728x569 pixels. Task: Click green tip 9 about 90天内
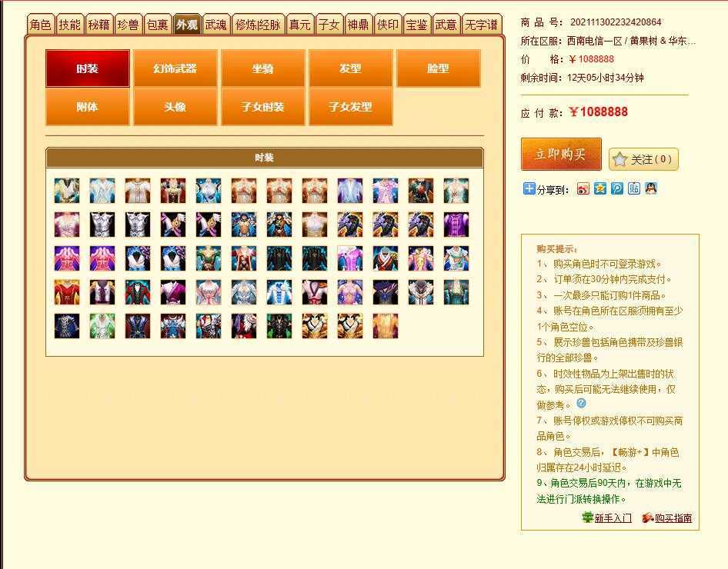pyautogui.click(x=609, y=491)
